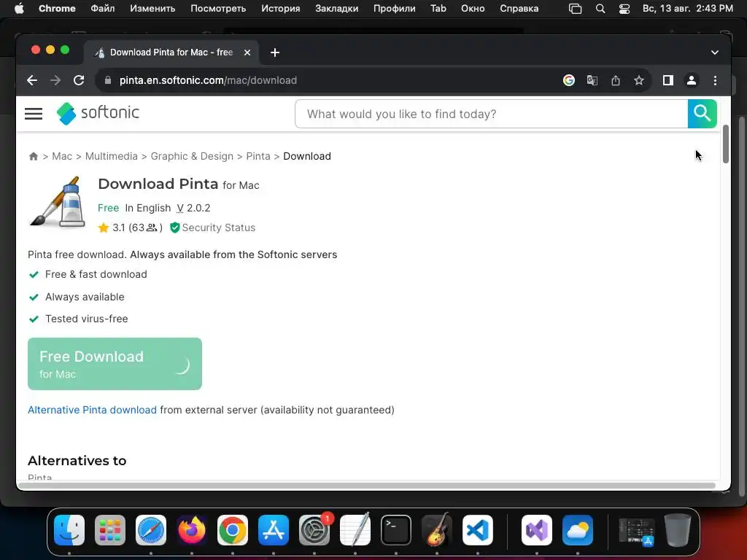This screenshot has width=747, height=560.
Task: Open Visual Studio Code from the Dock
Action: click(x=478, y=530)
